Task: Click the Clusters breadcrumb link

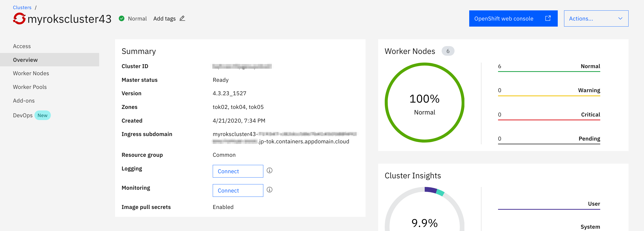Action: (x=22, y=8)
